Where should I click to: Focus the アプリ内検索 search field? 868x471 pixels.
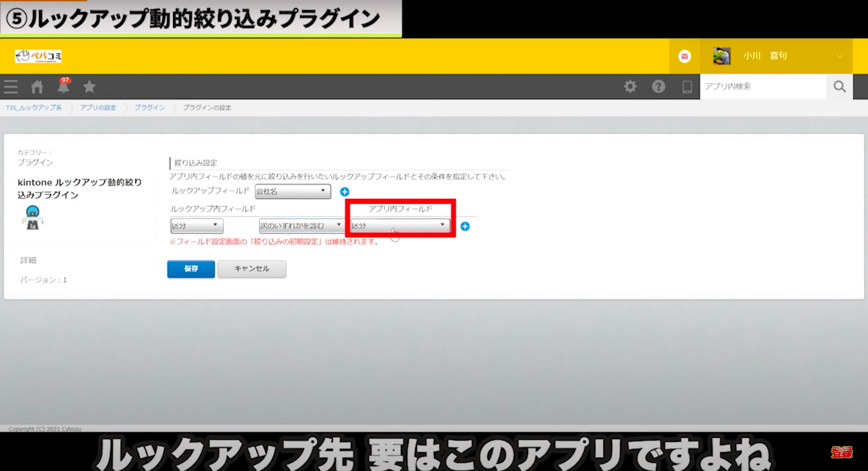[763, 87]
